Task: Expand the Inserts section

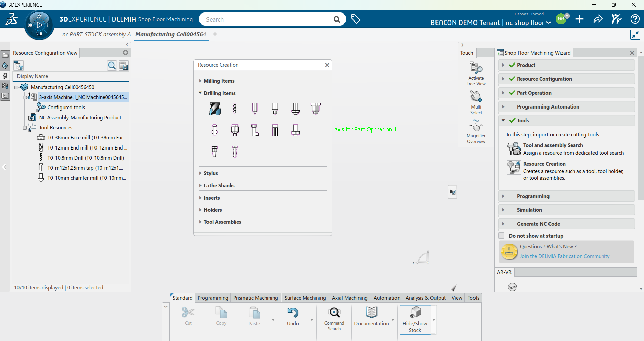Action: point(200,198)
